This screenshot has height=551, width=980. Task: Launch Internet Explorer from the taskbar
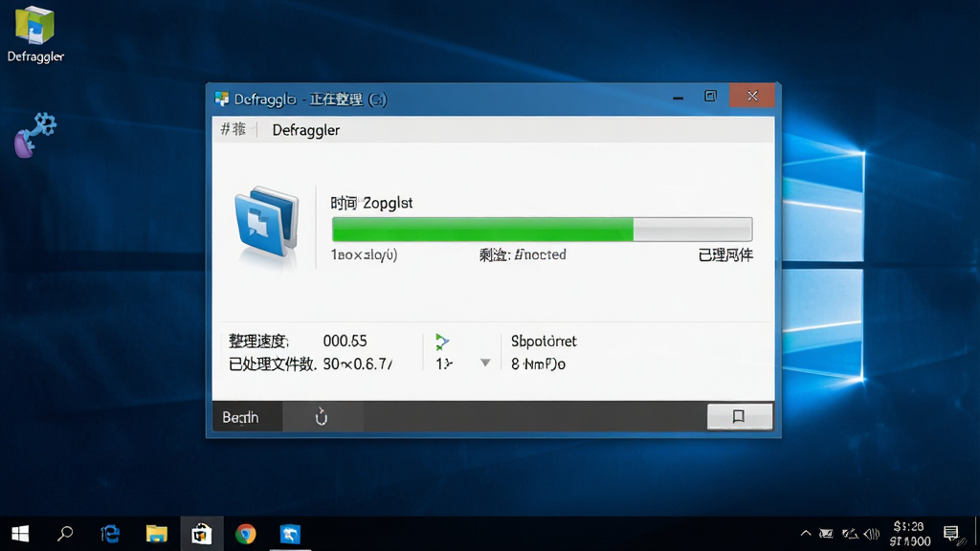point(111,534)
